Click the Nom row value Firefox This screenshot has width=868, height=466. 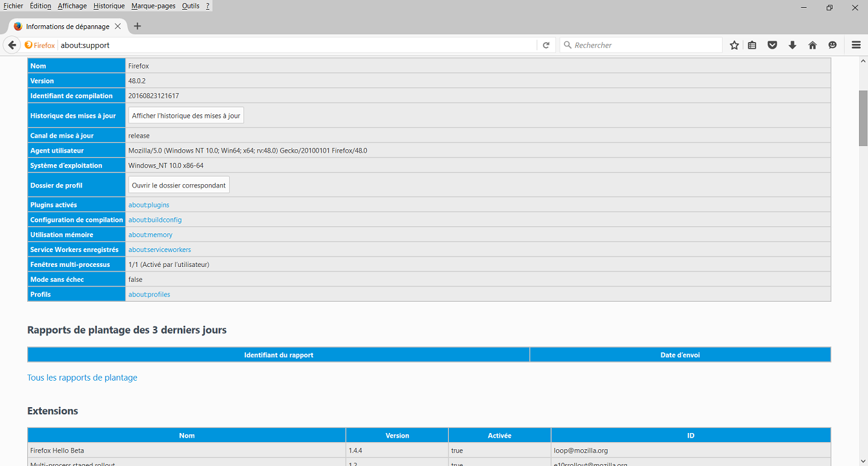click(x=139, y=66)
